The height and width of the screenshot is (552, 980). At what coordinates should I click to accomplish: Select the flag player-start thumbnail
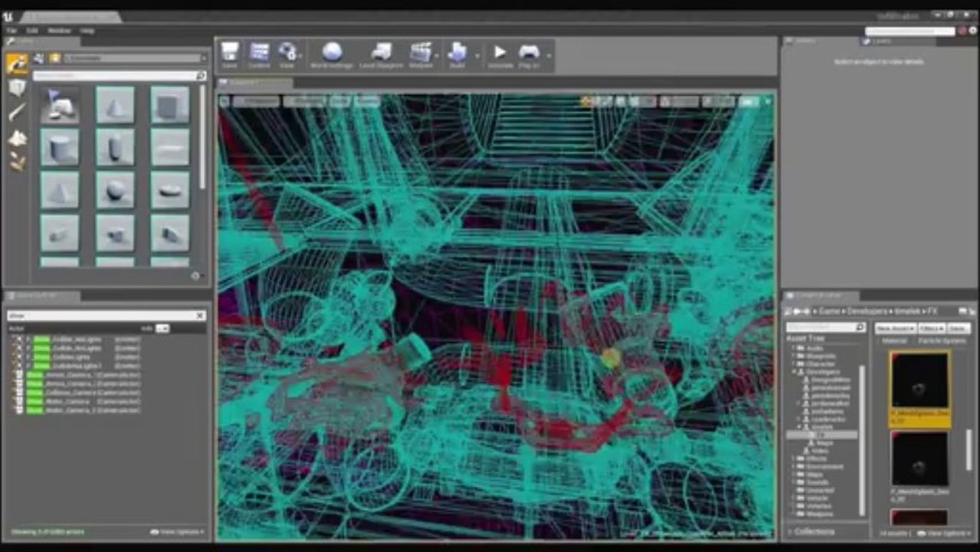coord(60,105)
